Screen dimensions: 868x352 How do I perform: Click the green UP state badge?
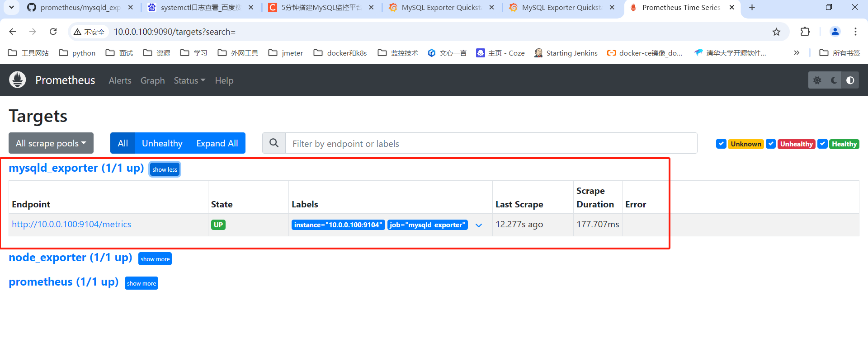pos(218,225)
